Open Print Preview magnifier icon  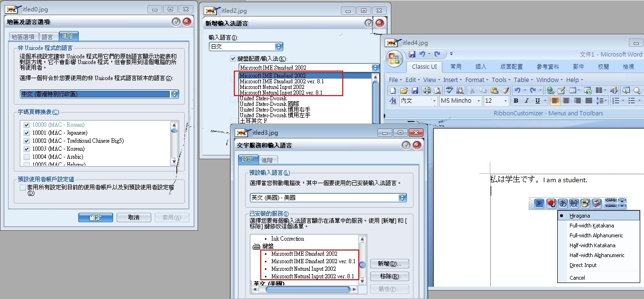point(438,90)
